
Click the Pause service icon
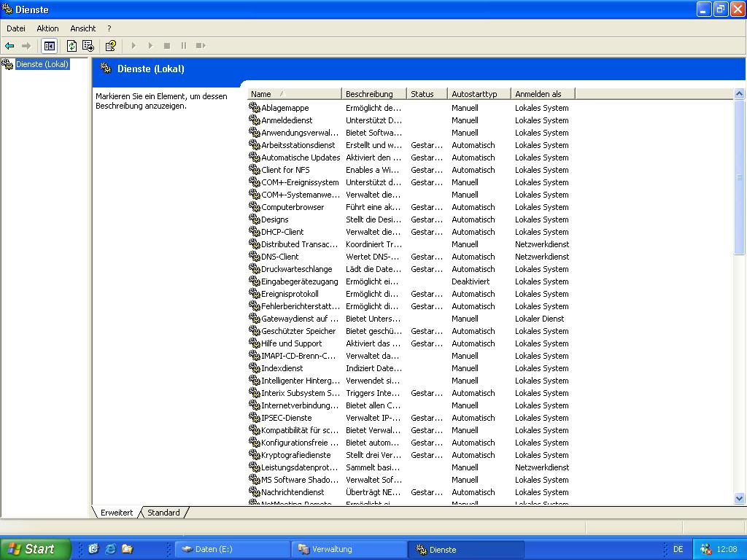click(x=183, y=46)
